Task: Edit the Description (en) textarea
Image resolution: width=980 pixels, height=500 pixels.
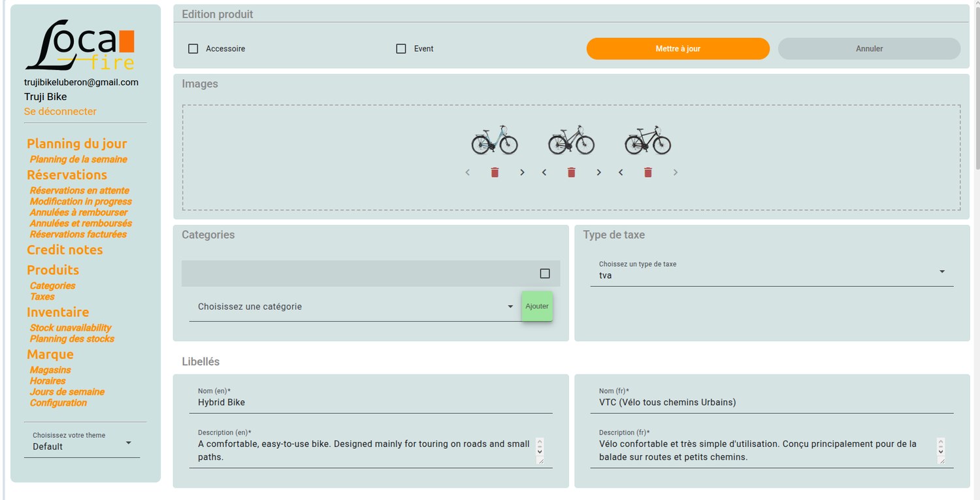Action: (x=366, y=450)
